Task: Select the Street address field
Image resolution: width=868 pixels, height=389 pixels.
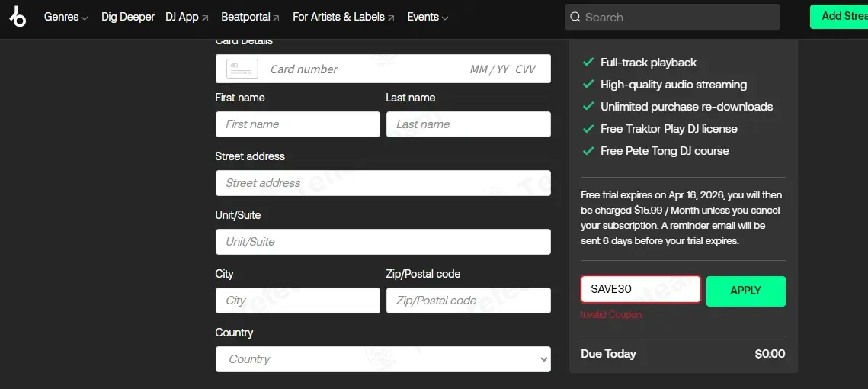Action: [383, 183]
